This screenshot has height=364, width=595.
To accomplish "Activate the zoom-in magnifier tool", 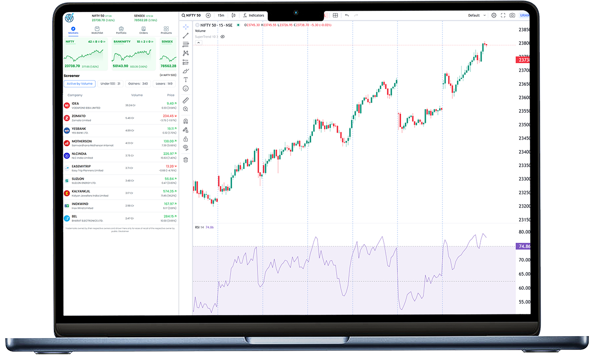I will click(x=185, y=109).
